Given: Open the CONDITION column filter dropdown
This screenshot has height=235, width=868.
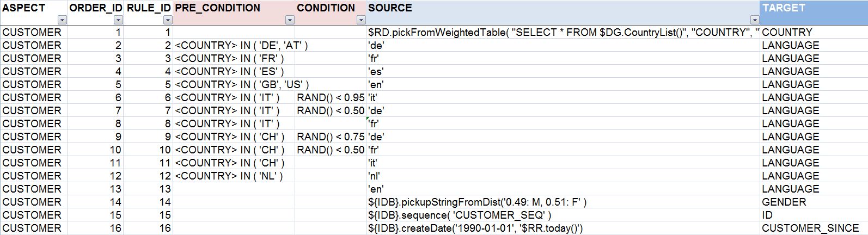Looking at the screenshot, I should click(x=360, y=20).
